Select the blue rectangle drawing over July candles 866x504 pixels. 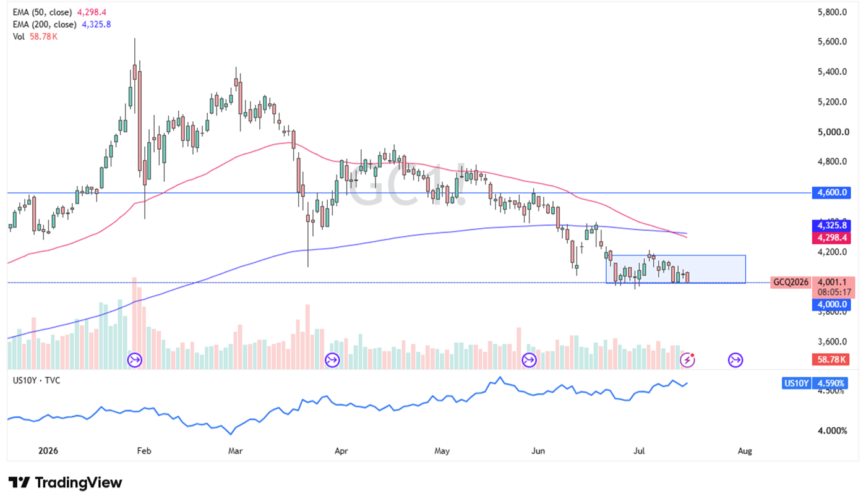tap(675, 269)
